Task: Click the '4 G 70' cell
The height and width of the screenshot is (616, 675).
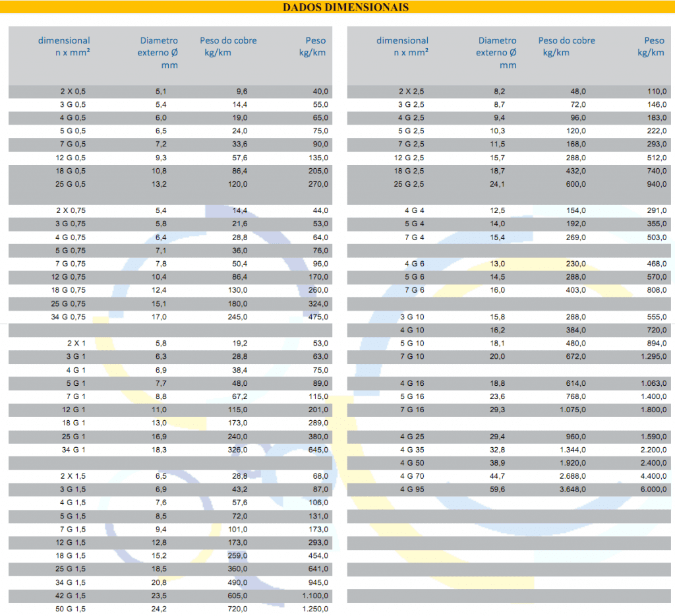Action: (x=412, y=476)
